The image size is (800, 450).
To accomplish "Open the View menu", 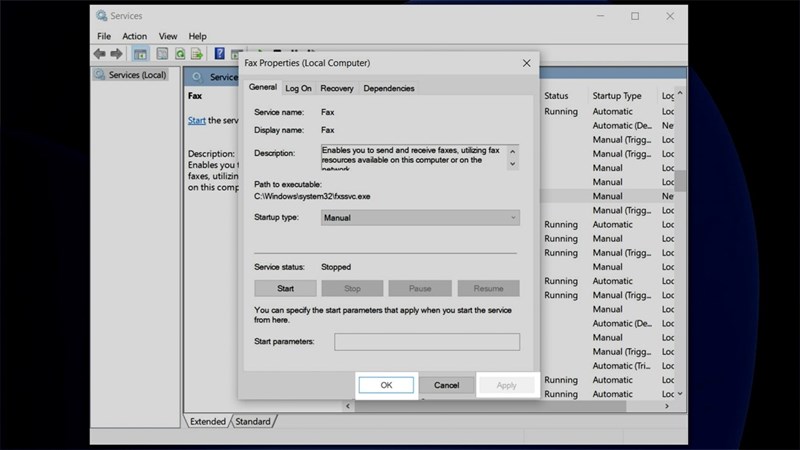I will click(x=168, y=36).
